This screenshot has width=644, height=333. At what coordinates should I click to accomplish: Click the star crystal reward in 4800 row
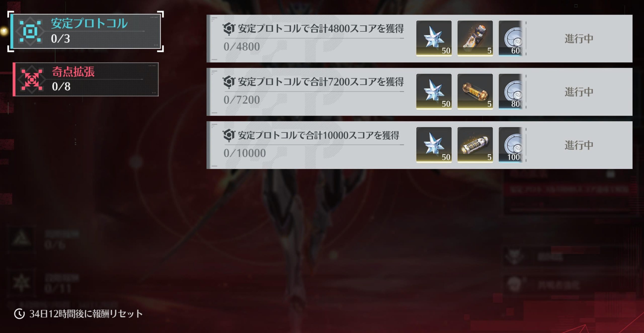click(x=434, y=38)
